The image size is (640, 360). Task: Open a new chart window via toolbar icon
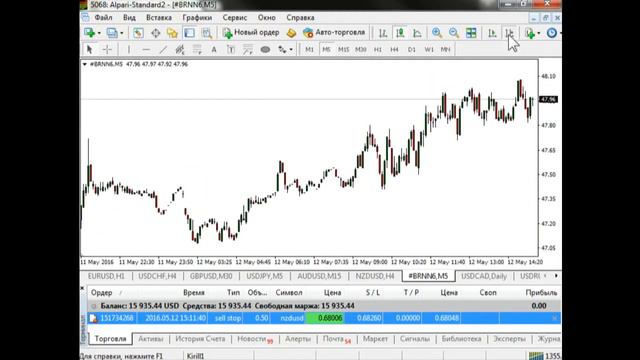coord(89,33)
